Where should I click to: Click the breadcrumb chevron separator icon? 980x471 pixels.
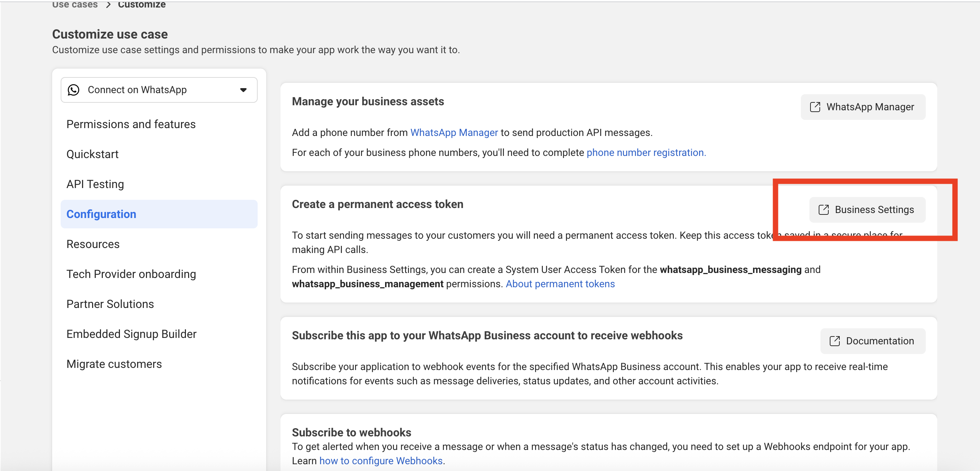[x=108, y=5]
